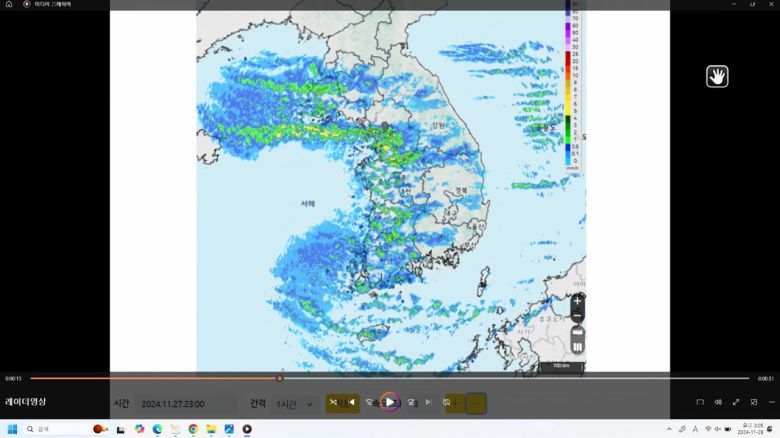The image size is (780, 438).
Task: Open the 1시간 interval dropdown
Action: point(294,404)
